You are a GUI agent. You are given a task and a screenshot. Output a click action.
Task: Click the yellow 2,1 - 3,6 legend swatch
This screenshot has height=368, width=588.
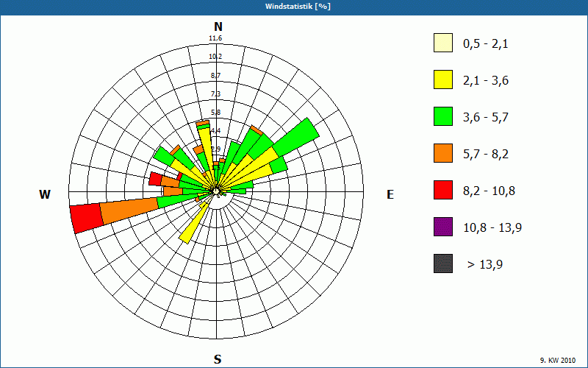click(x=443, y=79)
